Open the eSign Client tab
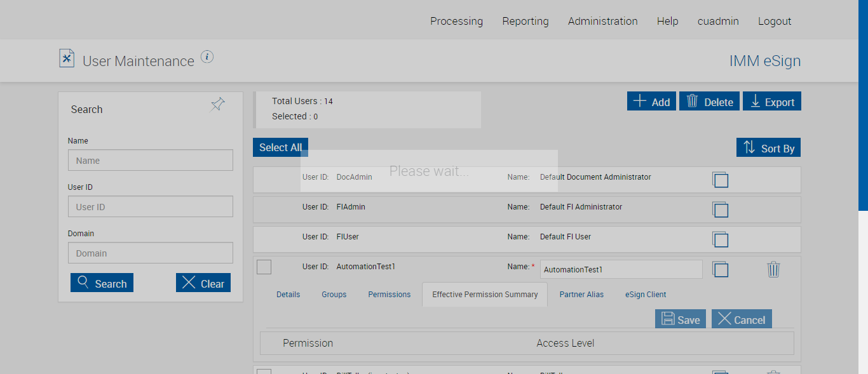The width and height of the screenshot is (868, 374). [646, 295]
